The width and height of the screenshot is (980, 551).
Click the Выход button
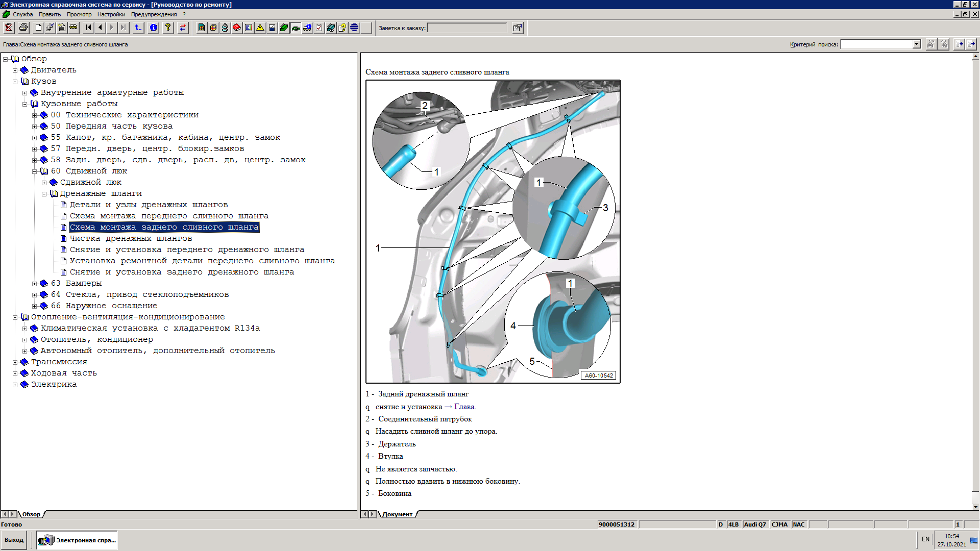14,540
